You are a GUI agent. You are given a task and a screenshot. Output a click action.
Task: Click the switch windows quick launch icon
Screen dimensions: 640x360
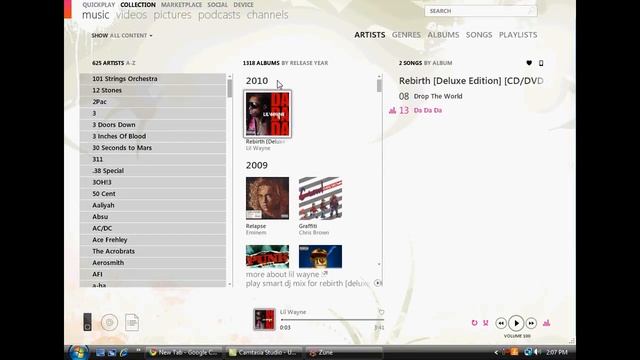pos(112,352)
